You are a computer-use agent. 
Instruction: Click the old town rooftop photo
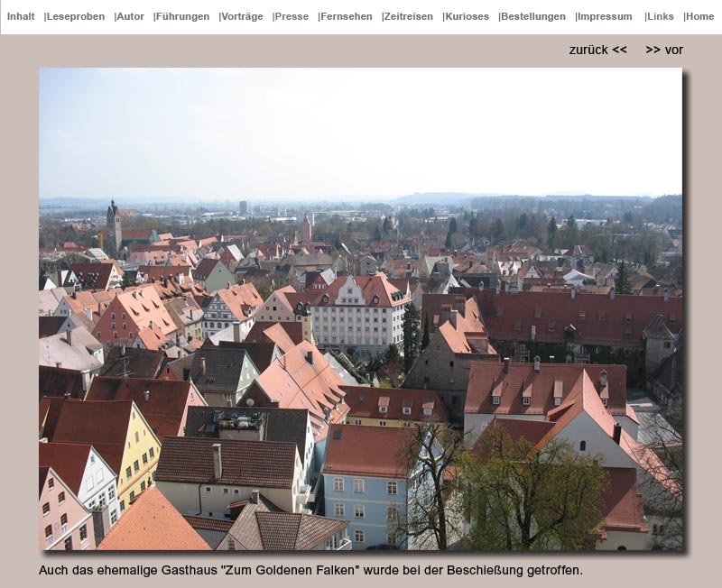(x=360, y=308)
